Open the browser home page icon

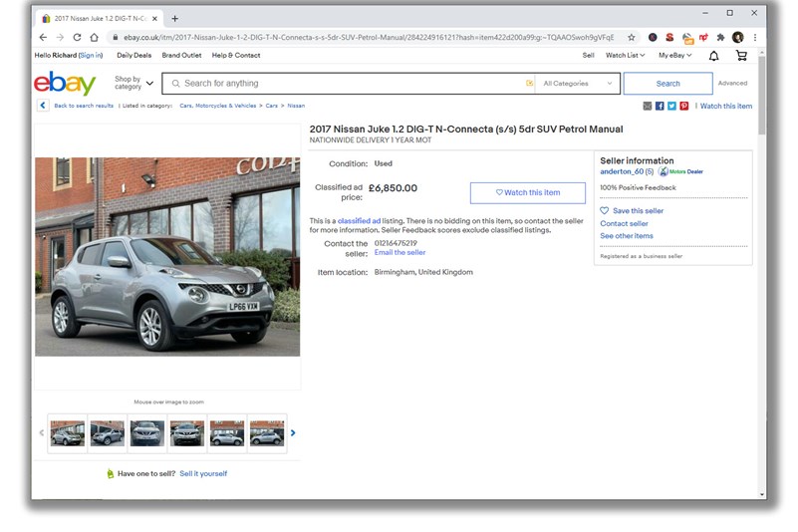(x=95, y=37)
